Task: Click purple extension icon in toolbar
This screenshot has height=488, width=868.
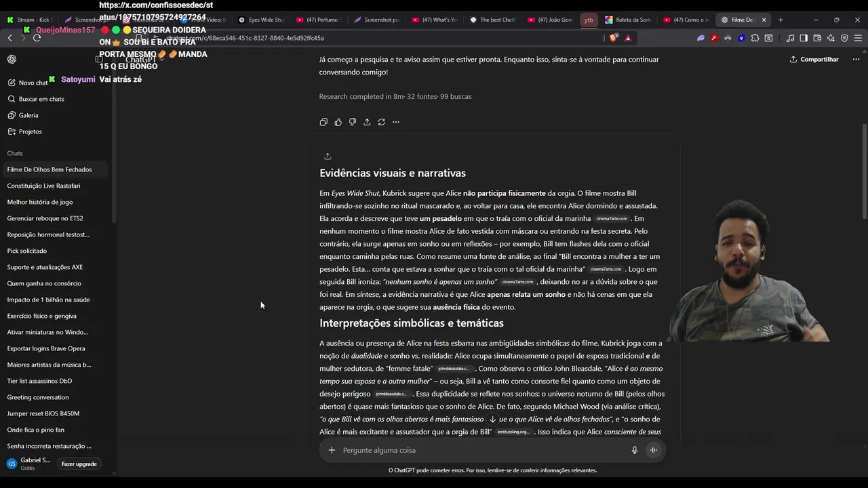Action: coord(701,38)
